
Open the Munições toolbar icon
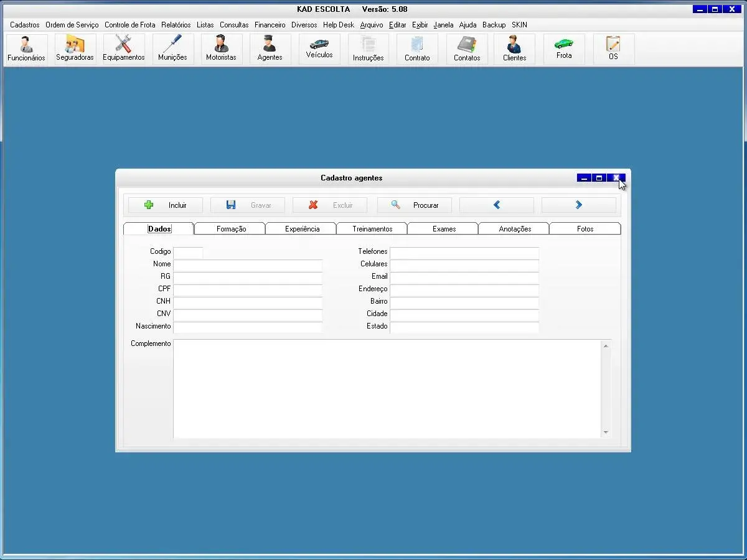(172, 49)
